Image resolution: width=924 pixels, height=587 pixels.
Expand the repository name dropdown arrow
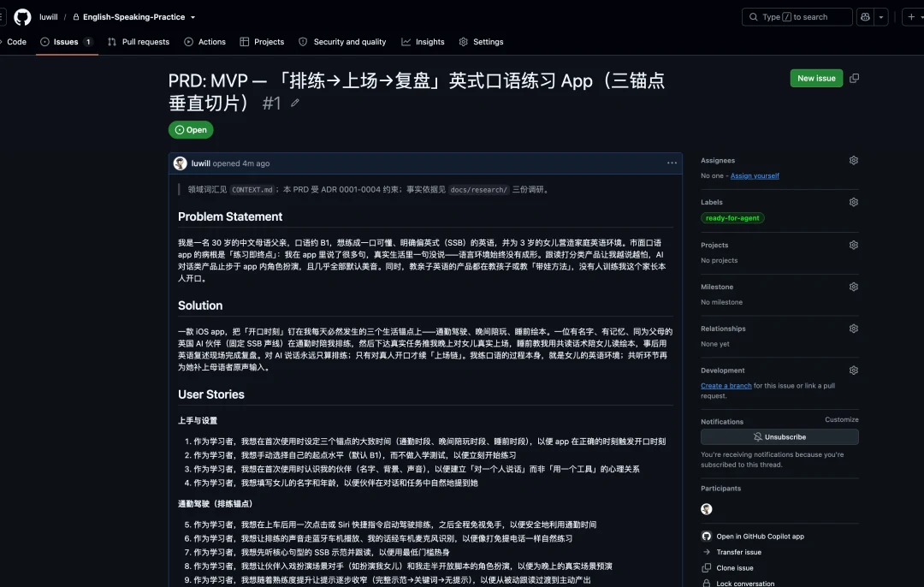click(192, 17)
